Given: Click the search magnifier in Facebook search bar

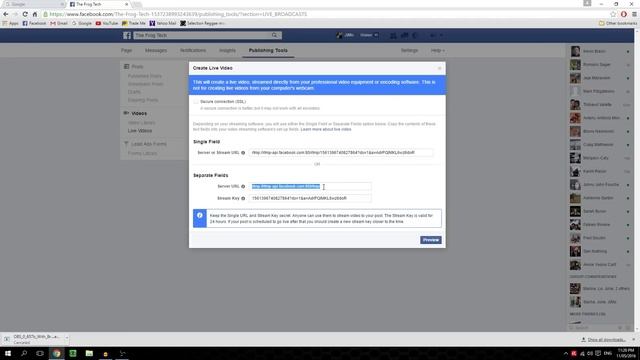Looking at the screenshot, I should coord(275,36).
